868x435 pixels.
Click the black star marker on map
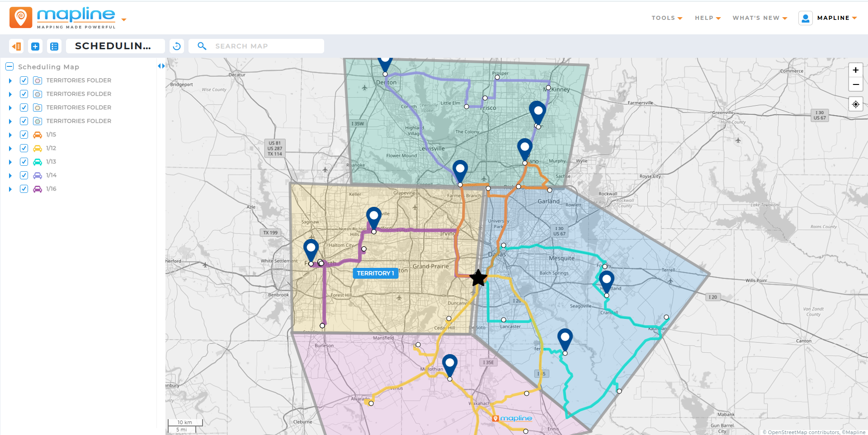(478, 278)
